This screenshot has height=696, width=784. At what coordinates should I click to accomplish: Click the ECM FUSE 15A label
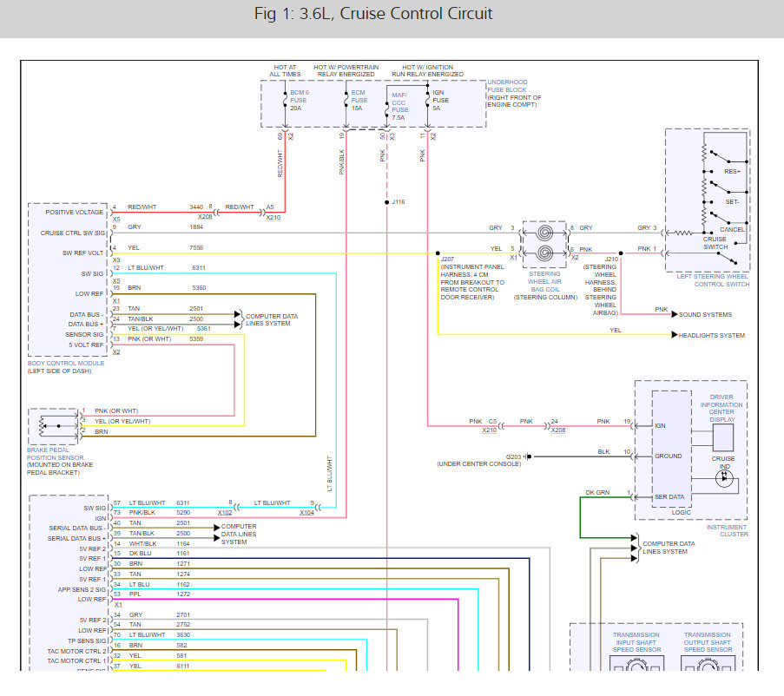[x=359, y=101]
